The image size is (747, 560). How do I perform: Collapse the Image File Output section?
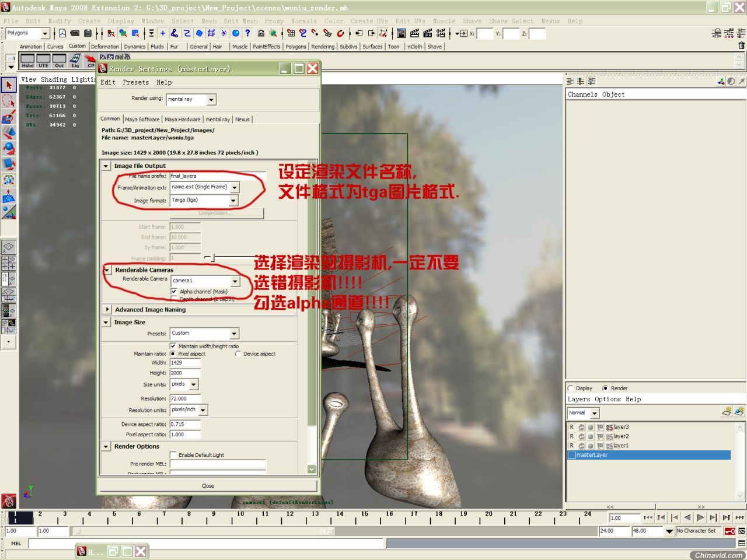[106, 166]
